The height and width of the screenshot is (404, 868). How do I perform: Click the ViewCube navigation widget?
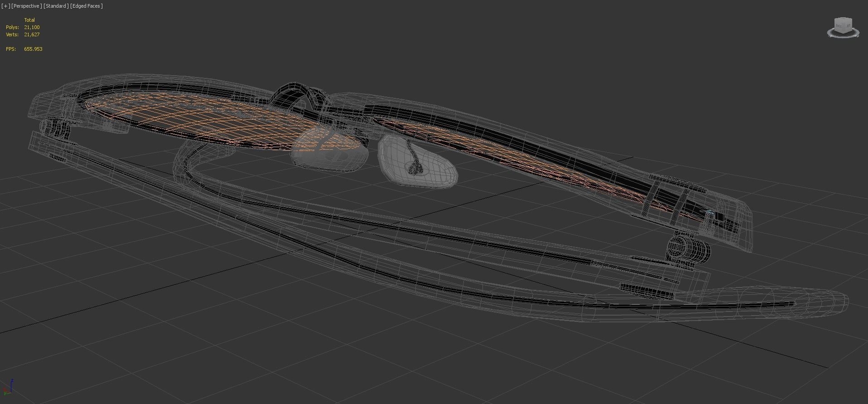(843, 26)
